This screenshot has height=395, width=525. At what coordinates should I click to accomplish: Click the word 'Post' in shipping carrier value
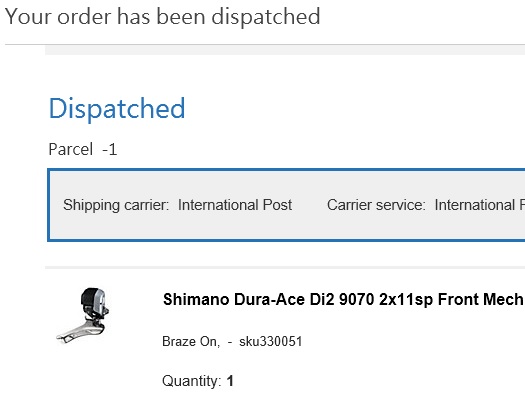pyautogui.click(x=277, y=205)
